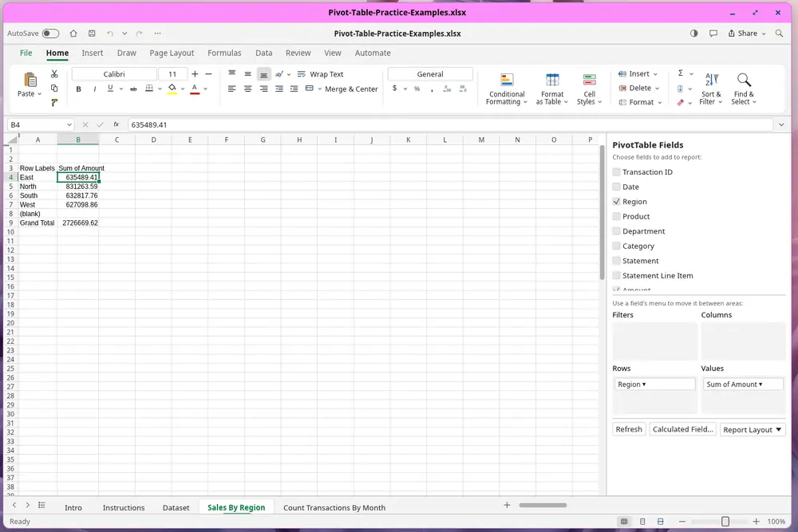This screenshot has height=532, width=798.
Task: Click the Calculated Field button
Action: click(683, 429)
